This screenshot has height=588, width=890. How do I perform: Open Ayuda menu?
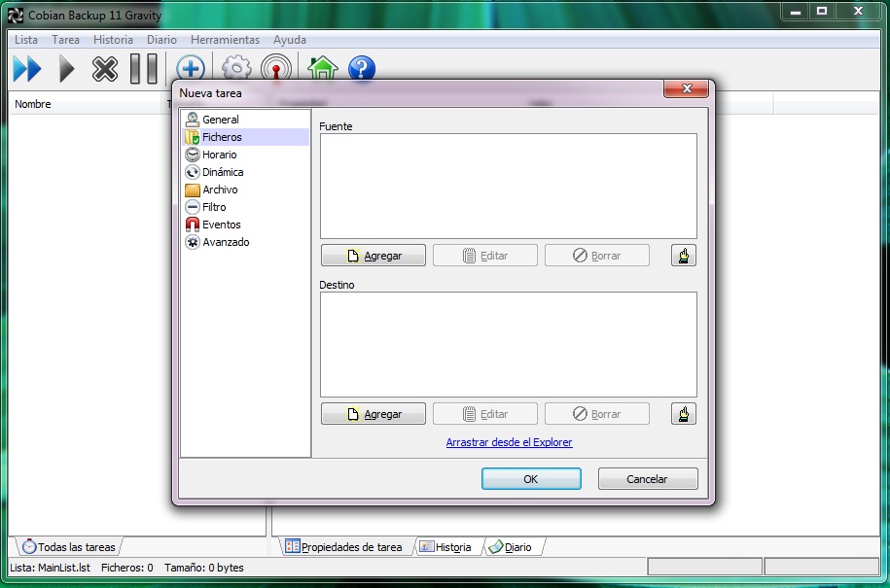tap(290, 40)
